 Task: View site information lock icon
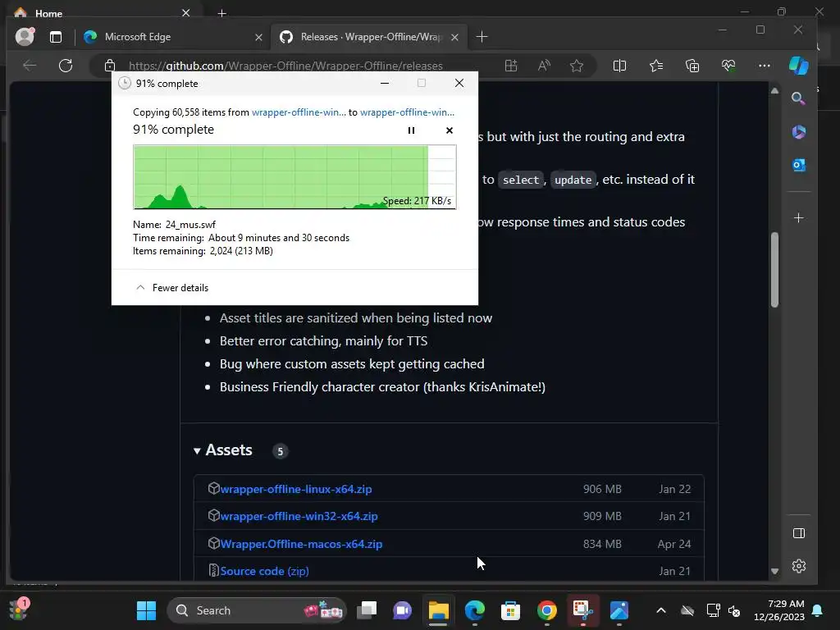110,66
